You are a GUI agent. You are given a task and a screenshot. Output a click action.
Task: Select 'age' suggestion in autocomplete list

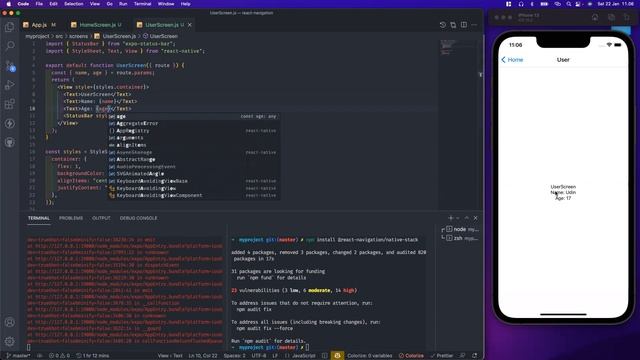tap(194, 116)
